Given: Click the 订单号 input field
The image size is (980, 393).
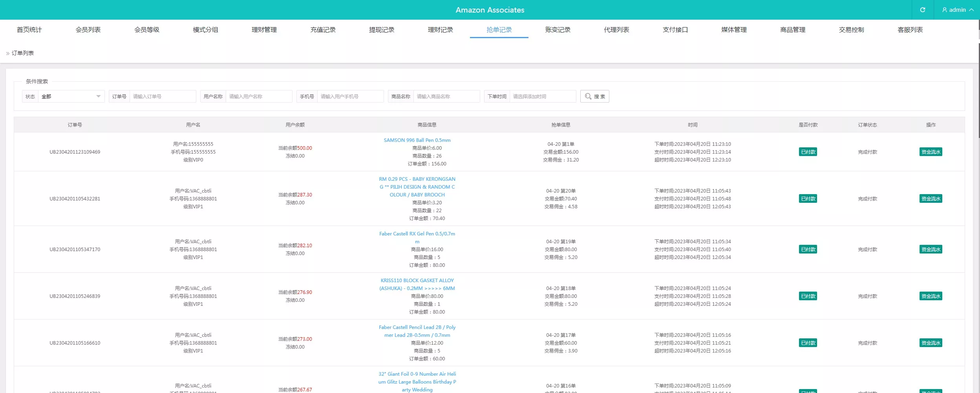Looking at the screenshot, I should point(162,96).
